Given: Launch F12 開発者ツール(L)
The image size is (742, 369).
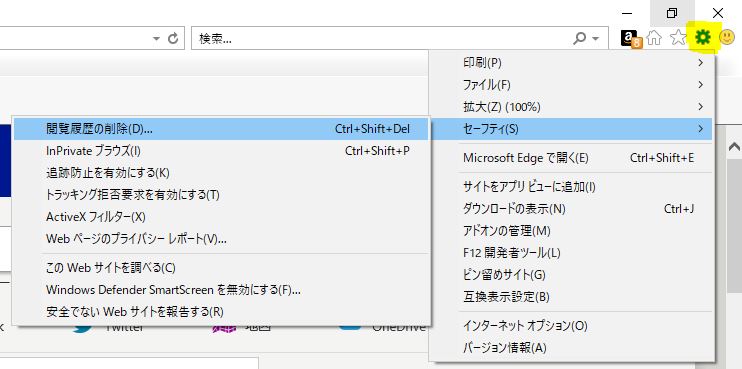Looking at the screenshot, I should pos(573,253).
